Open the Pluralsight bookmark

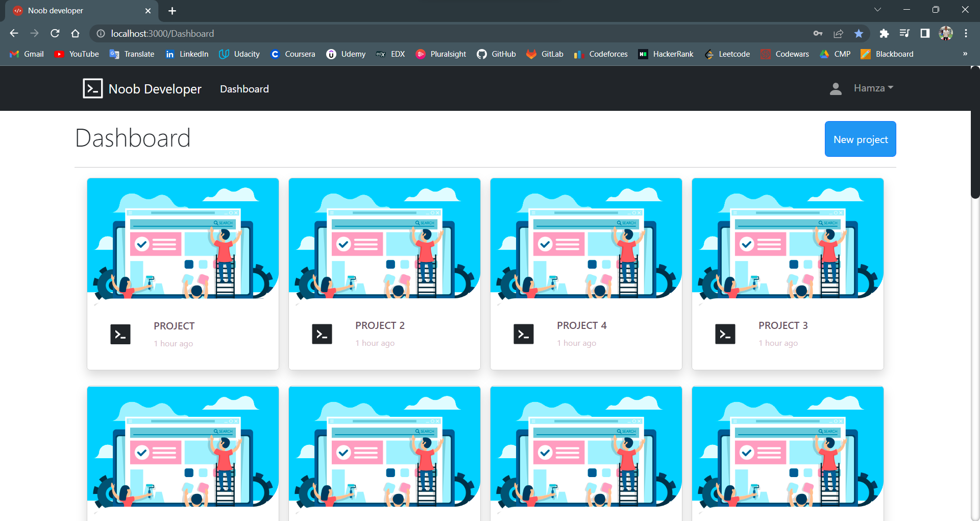(441, 54)
